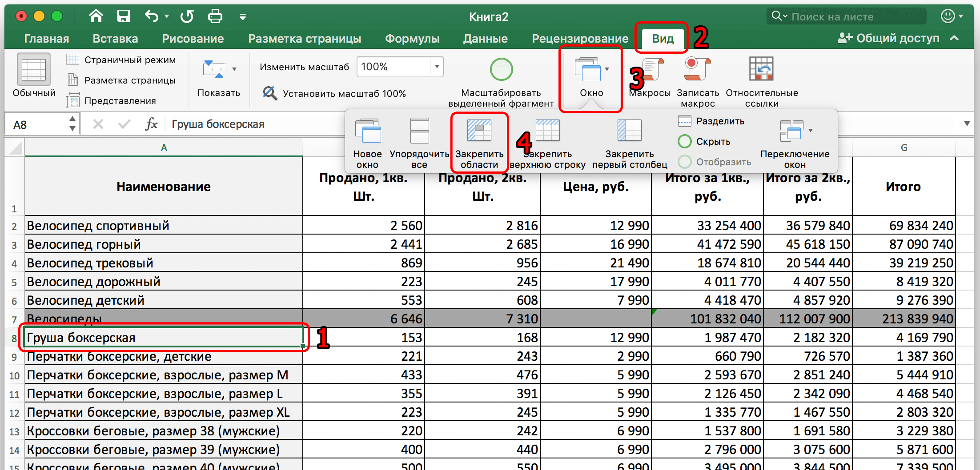Click in the Search sheet field
This screenshot has height=470, width=980.
click(847, 16)
